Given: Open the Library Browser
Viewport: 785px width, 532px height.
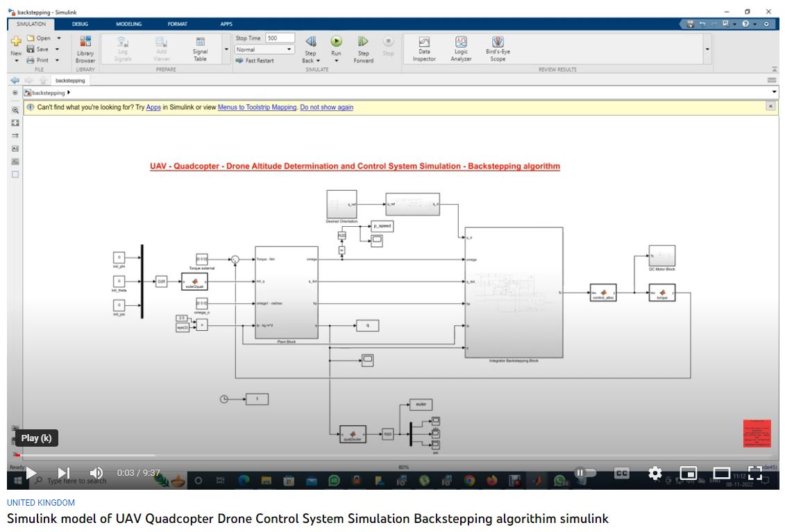Looking at the screenshot, I should point(85,47).
